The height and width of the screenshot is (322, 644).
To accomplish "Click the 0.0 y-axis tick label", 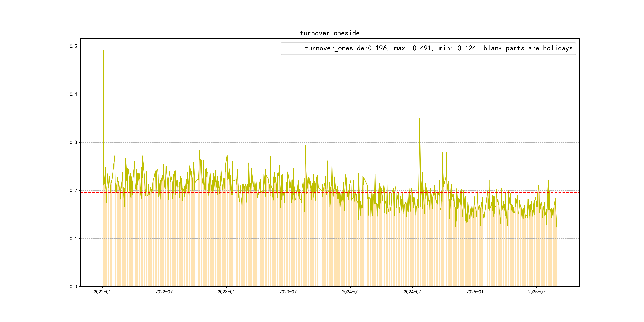I will pyautogui.click(x=73, y=287).
